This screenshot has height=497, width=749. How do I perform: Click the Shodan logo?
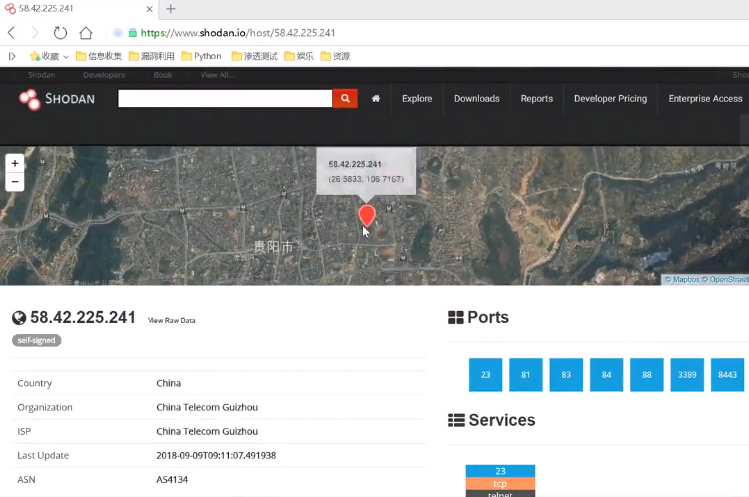point(57,99)
